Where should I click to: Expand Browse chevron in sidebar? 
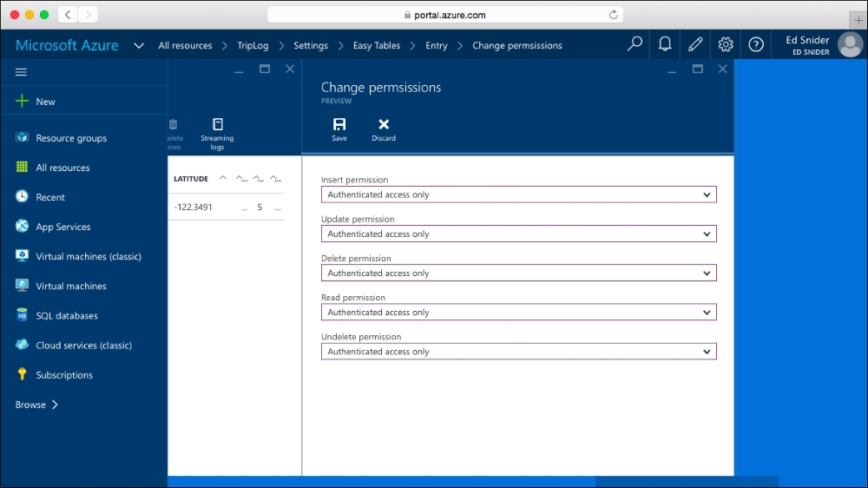click(x=55, y=405)
